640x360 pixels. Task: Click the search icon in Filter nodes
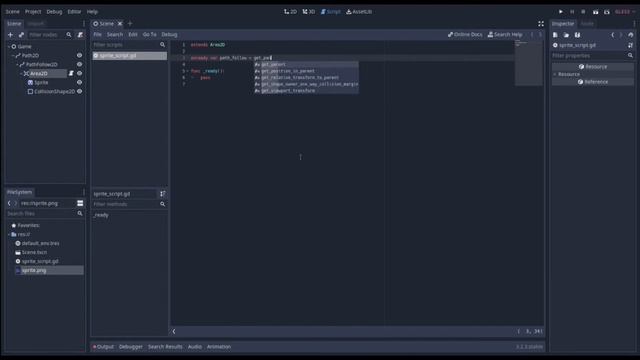point(69,35)
